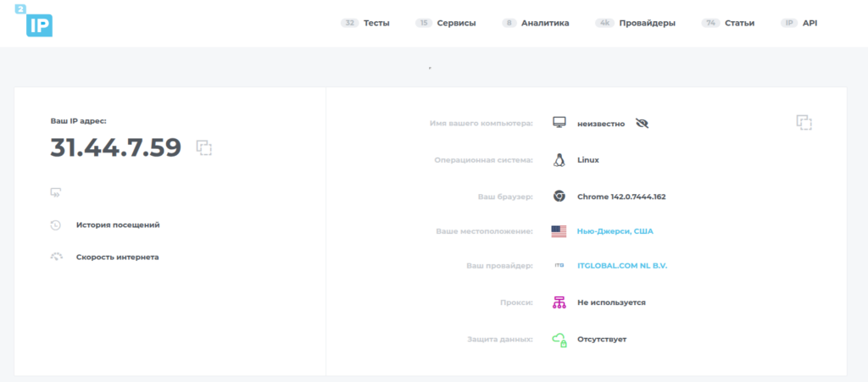Click the internet speed gauge icon

pyautogui.click(x=56, y=257)
